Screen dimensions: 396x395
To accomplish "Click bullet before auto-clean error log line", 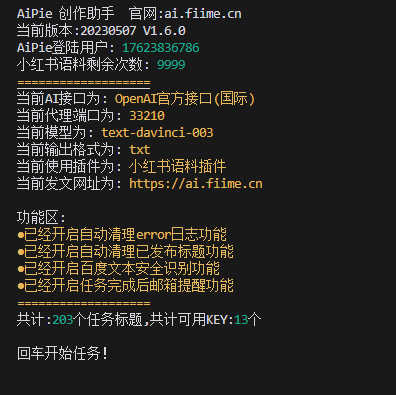I will pyautogui.click(x=21, y=235).
